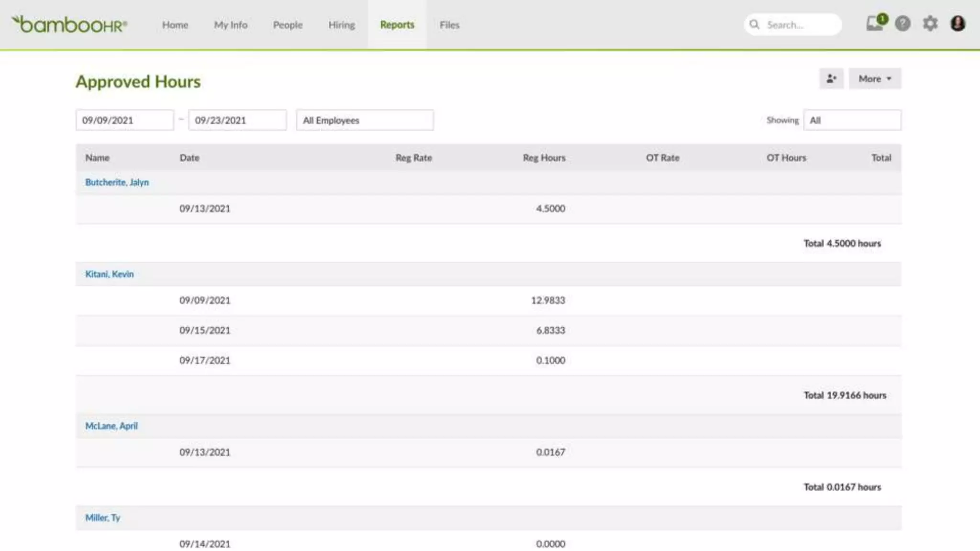Open the Showing All dropdown
Screen dimensions: 980x551
click(852, 120)
